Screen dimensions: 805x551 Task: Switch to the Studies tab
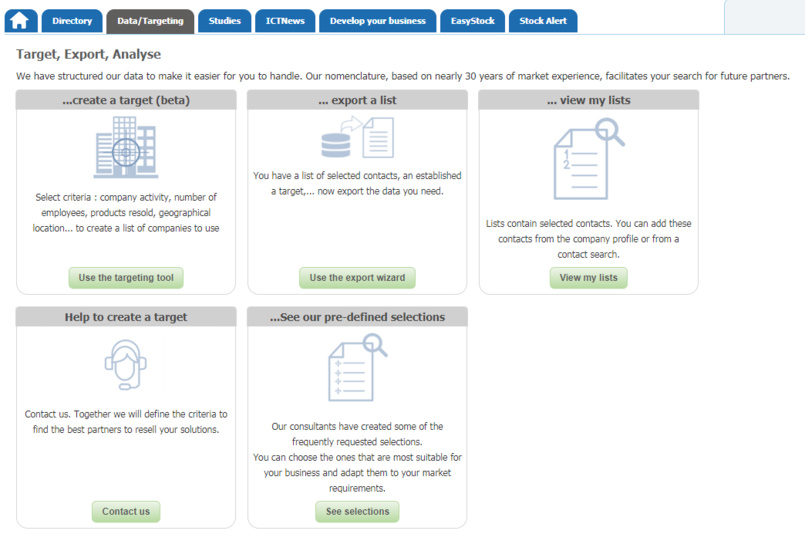[x=224, y=21]
